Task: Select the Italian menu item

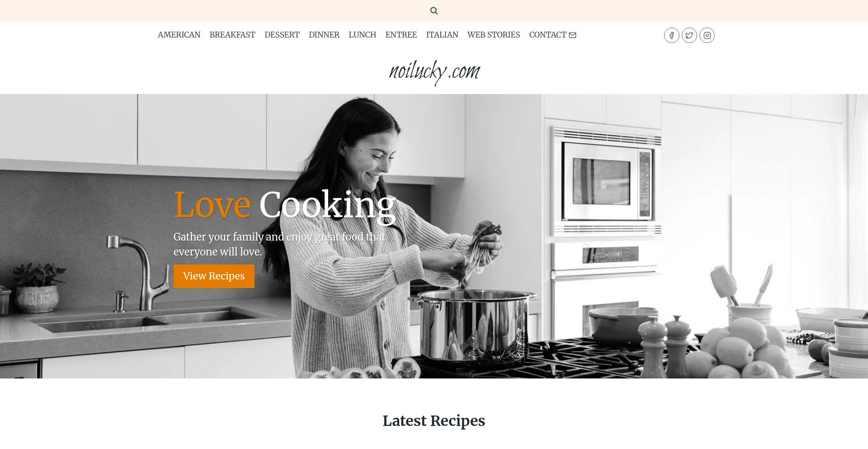Action: (x=442, y=35)
